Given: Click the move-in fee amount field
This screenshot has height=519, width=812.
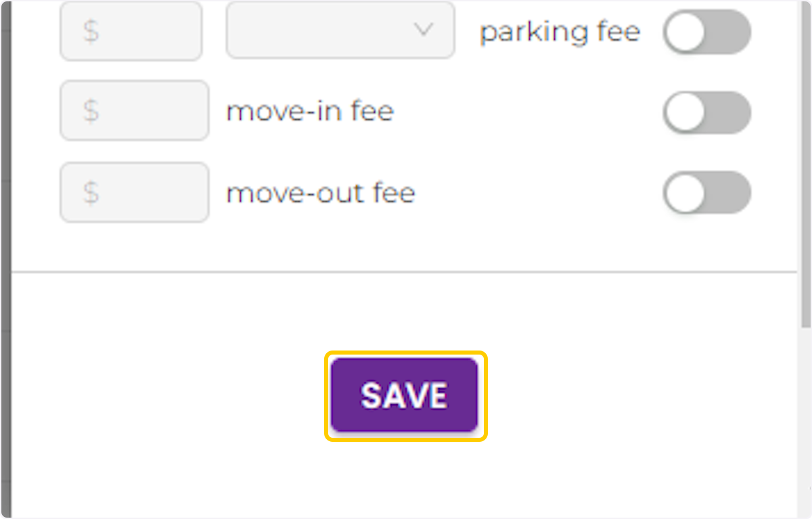Looking at the screenshot, I should coord(133,110).
